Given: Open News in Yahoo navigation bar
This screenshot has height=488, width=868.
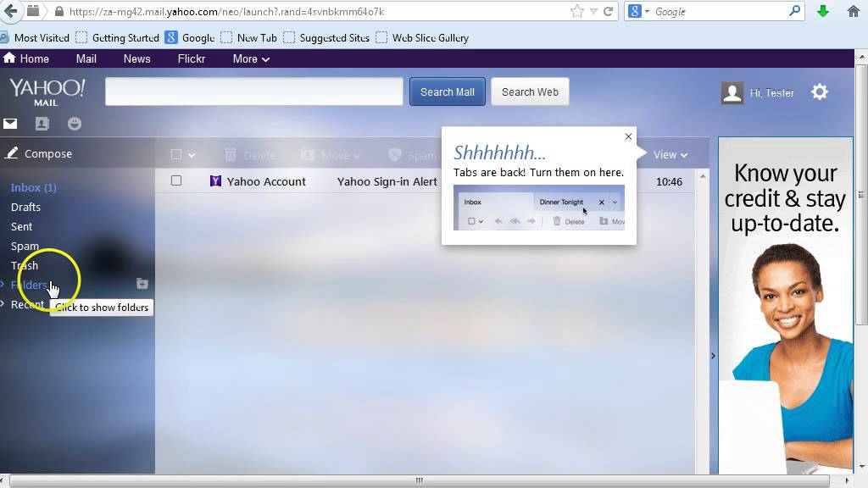Looking at the screenshot, I should point(136,58).
